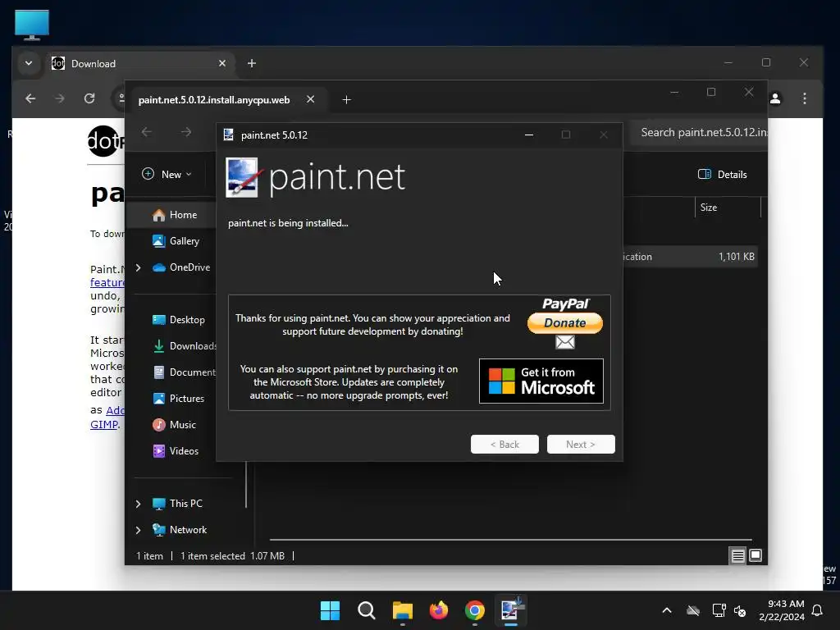Expand the This PC tree node

pos(138,504)
